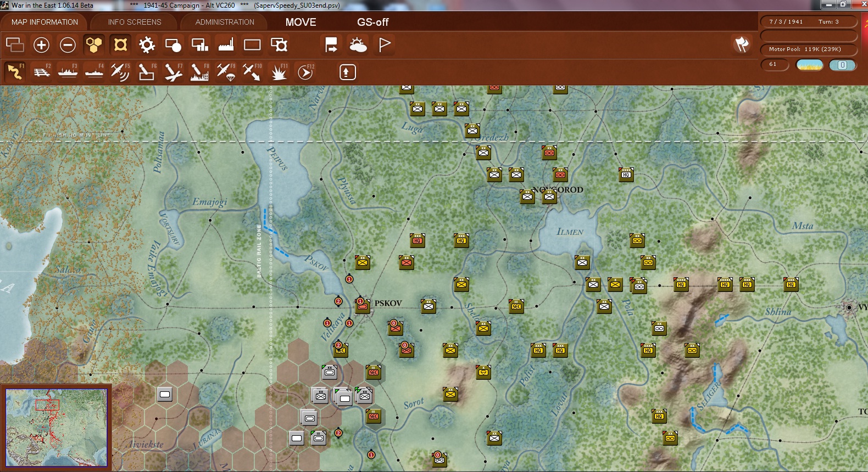Select F10 air transfer mode

[252, 72]
